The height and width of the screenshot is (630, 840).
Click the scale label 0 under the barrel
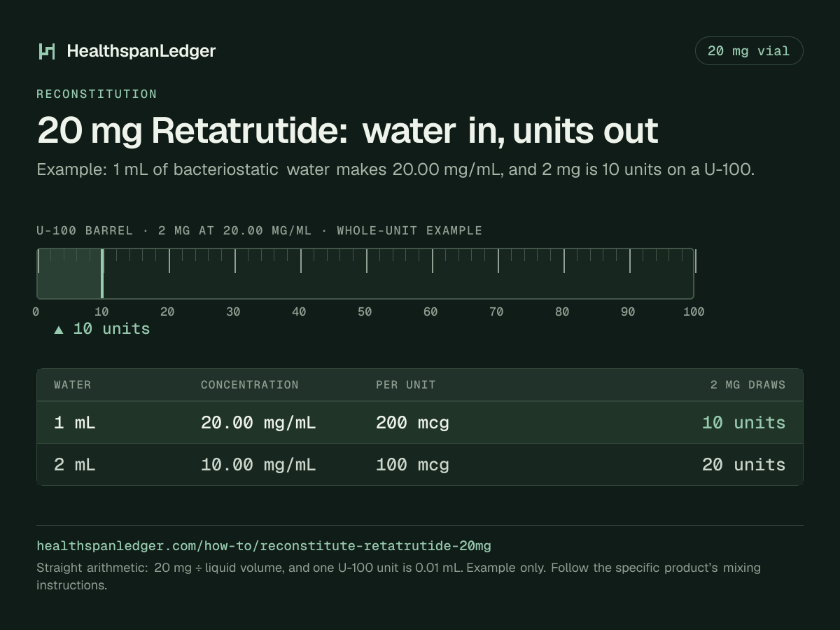pos(36,311)
